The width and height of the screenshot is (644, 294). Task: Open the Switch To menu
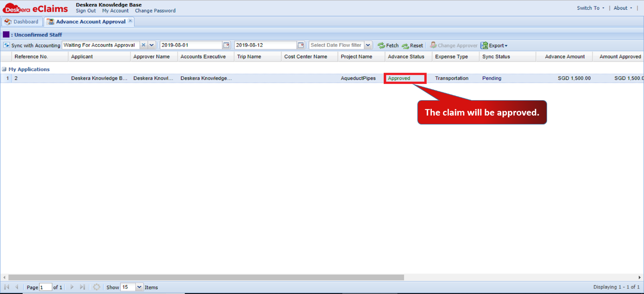(x=590, y=8)
